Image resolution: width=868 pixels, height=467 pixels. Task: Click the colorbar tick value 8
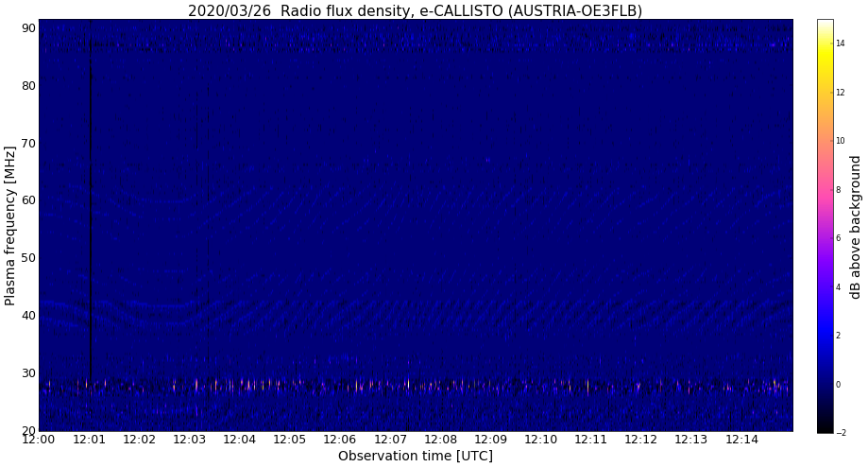click(839, 189)
